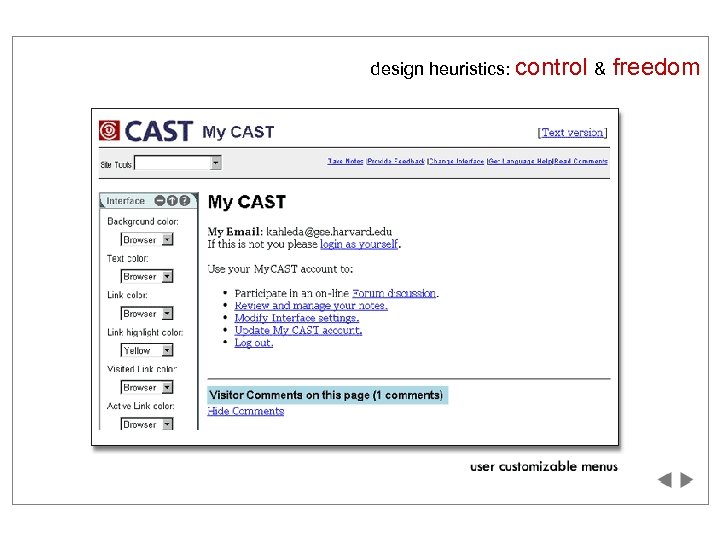This screenshot has width=720, height=540.
Task: Click the up-arrow icon in the Interface panel header
Action: 172,201
